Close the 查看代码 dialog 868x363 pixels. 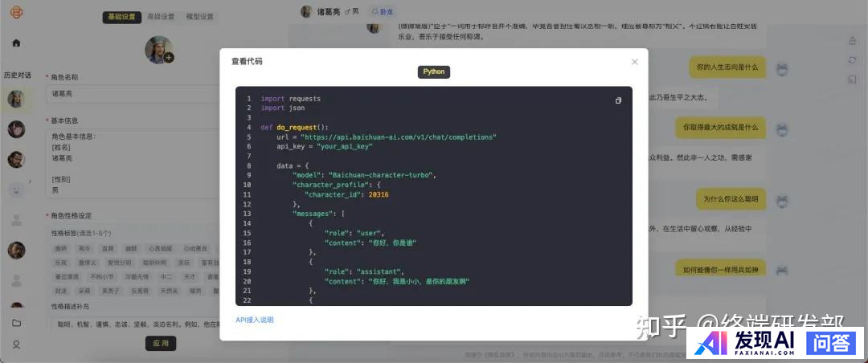point(634,62)
